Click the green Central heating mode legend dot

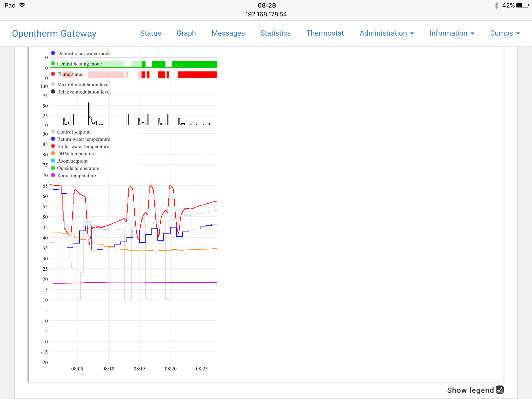[x=53, y=63]
